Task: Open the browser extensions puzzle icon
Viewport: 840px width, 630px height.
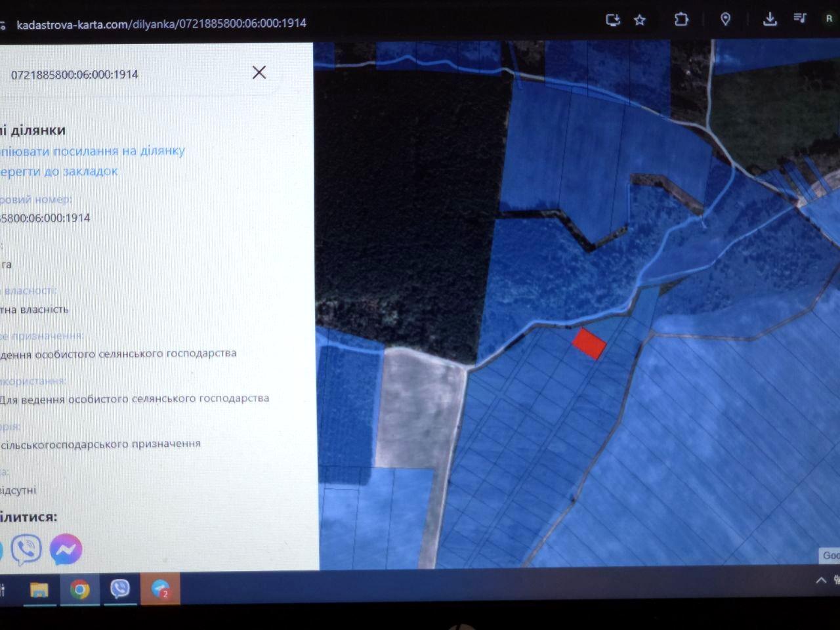Action: tap(681, 20)
